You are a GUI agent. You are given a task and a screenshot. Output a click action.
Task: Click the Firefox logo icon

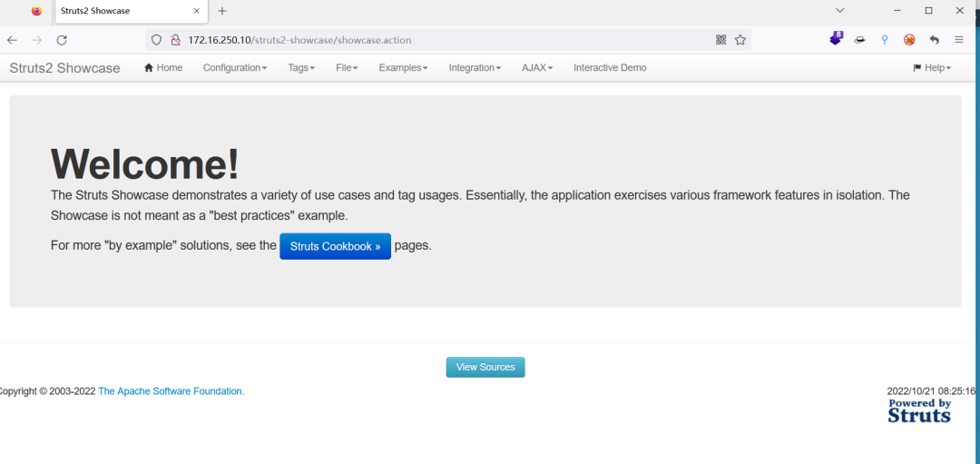click(x=36, y=11)
